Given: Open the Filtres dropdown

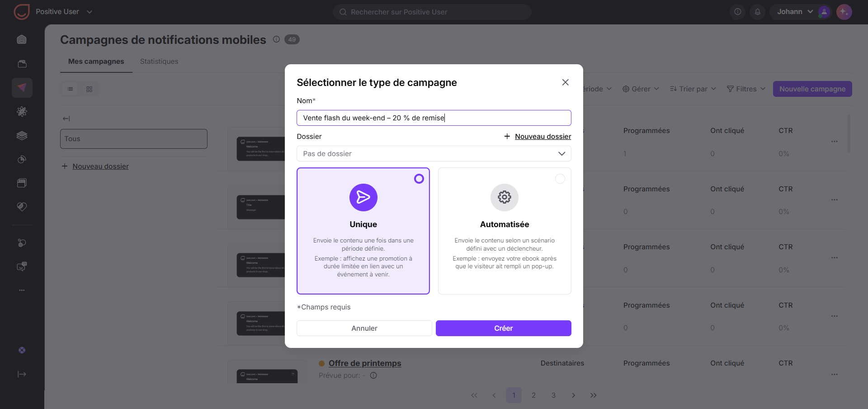Looking at the screenshot, I should coord(746,89).
